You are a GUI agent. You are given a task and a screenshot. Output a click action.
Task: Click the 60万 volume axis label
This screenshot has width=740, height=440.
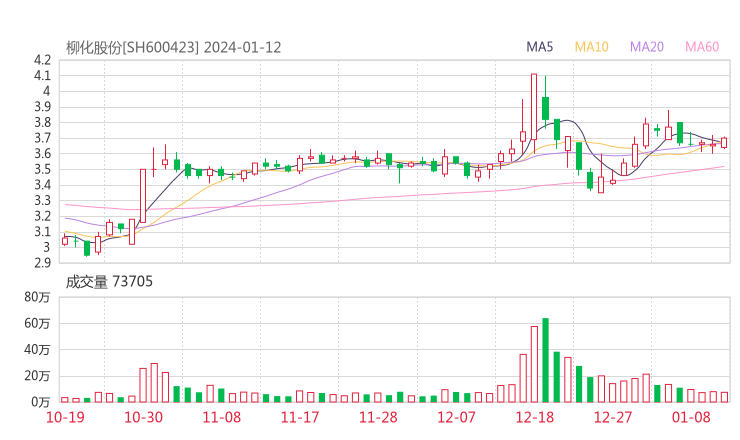tap(37, 323)
